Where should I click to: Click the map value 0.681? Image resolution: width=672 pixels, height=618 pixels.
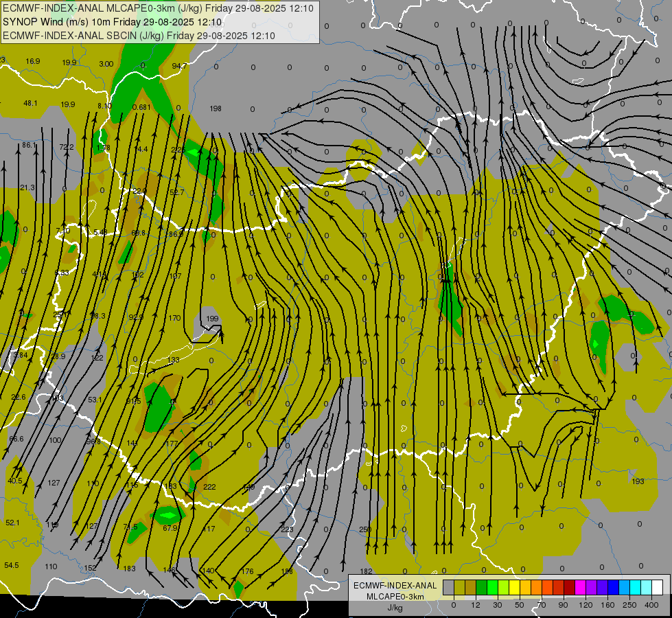pyautogui.click(x=141, y=107)
